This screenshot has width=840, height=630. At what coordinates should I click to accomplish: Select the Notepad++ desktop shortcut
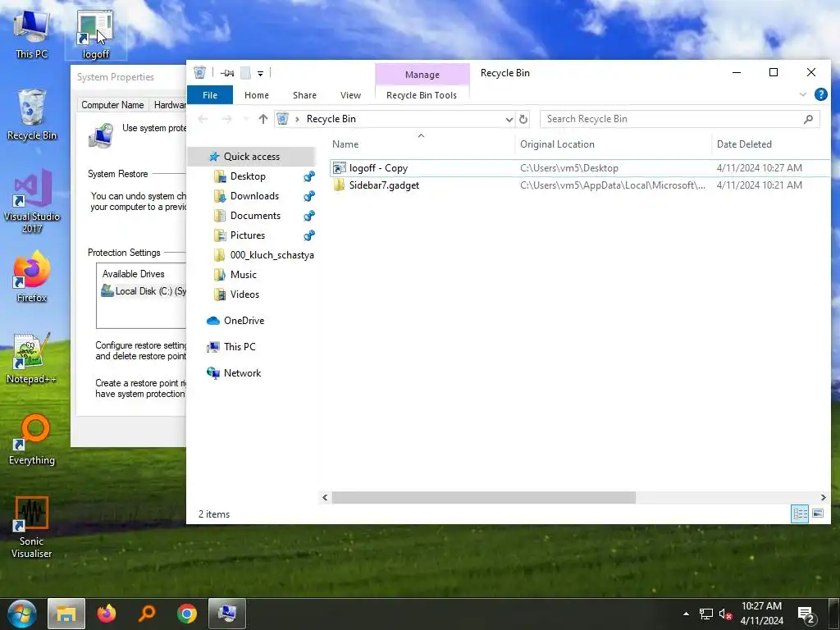click(x=32, y=358)
